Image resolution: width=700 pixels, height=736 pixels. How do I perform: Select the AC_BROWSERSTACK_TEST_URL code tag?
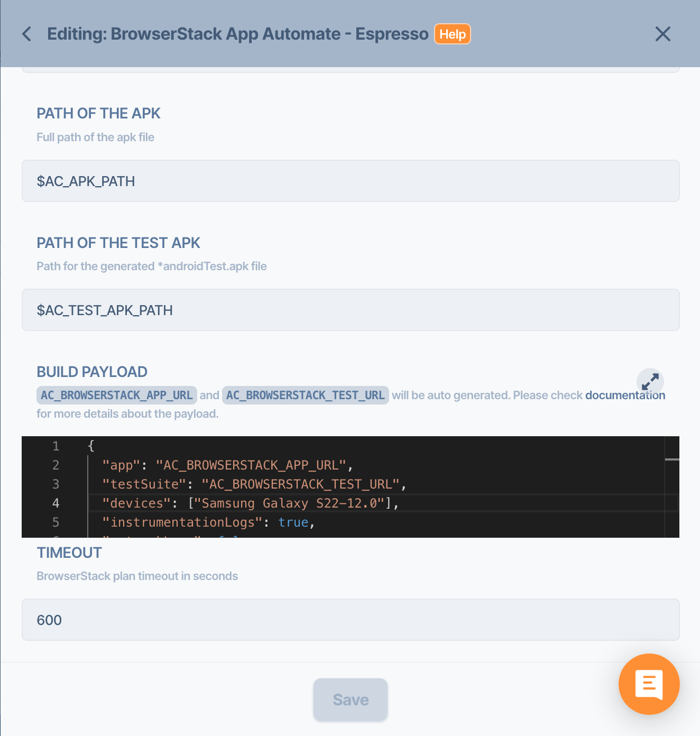306,395
